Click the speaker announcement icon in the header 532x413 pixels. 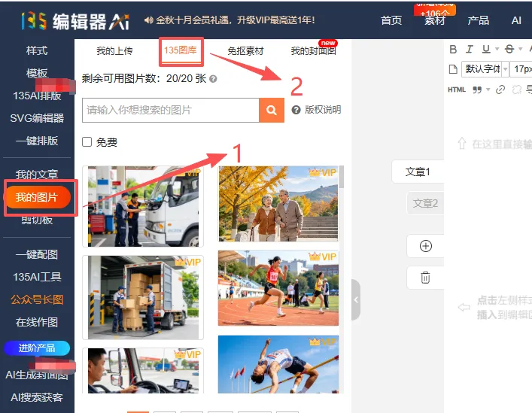(x=148, y=20)
